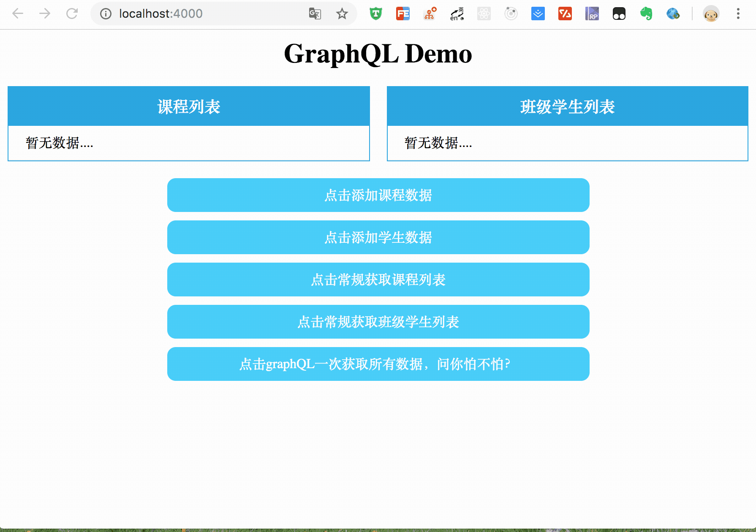Open the FeHelper extension

click(402, 14)
